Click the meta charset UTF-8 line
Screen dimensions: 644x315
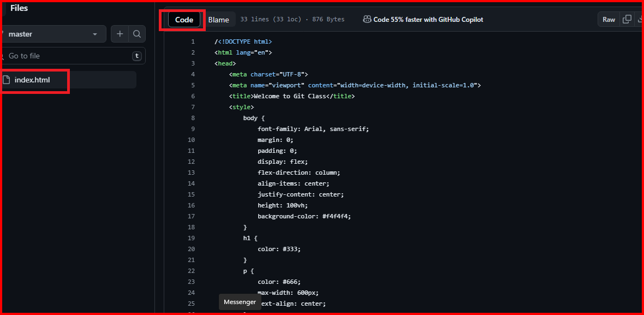(268, 74)
